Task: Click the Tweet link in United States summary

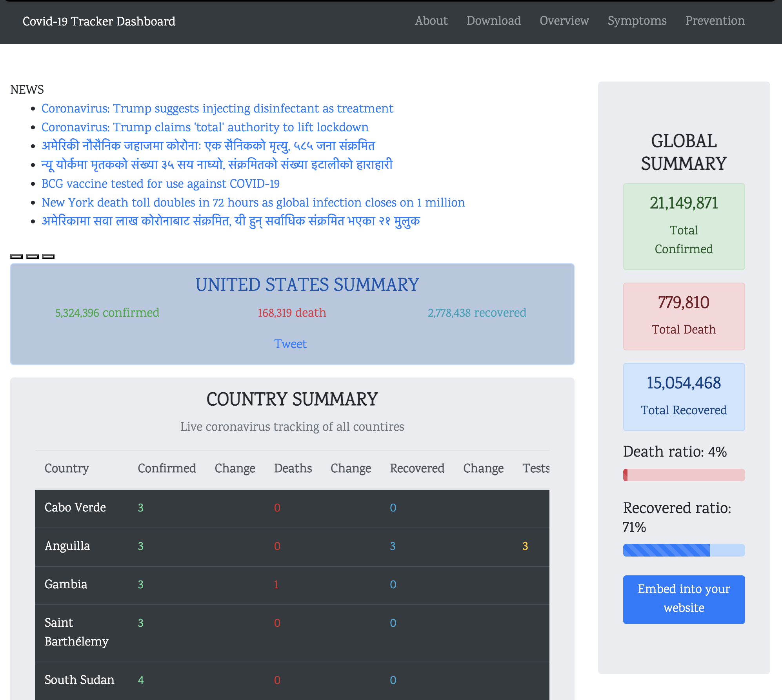Action: click(x=291, y=344)
